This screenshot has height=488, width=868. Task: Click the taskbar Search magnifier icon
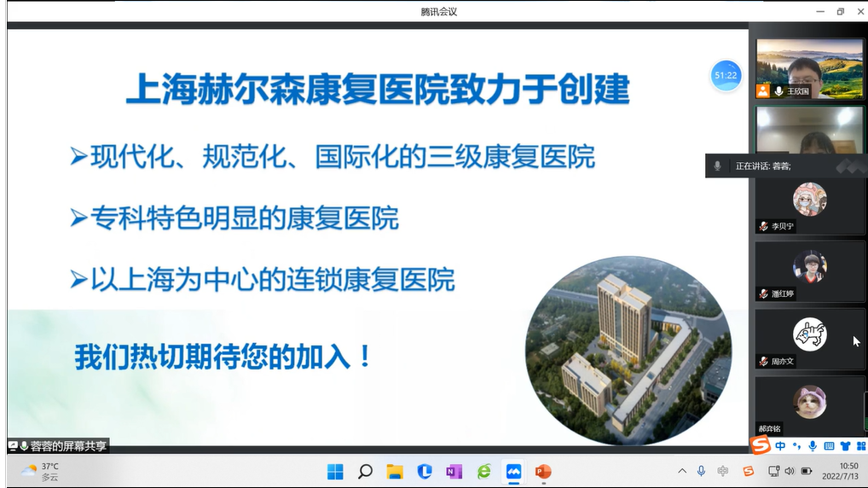point(365,471)
